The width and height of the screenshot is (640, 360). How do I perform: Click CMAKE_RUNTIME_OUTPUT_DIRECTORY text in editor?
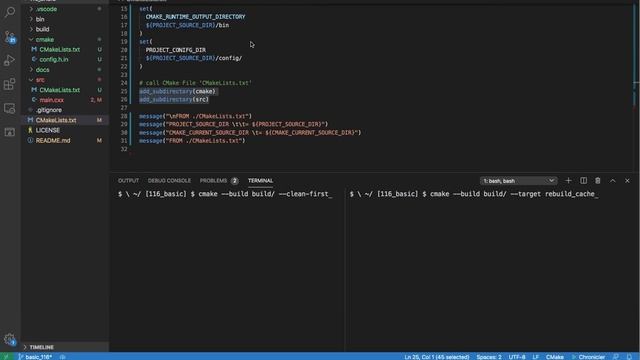[195, 17]
